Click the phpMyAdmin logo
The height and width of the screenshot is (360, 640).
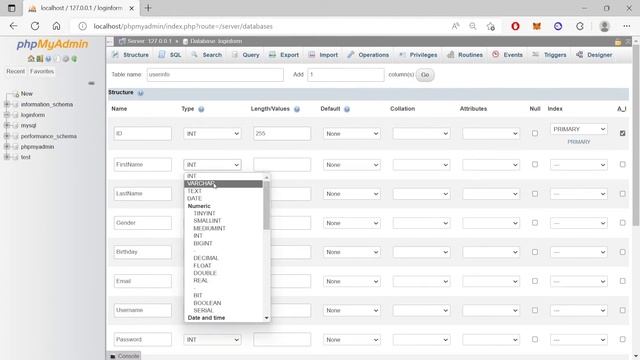coord(52,44)
